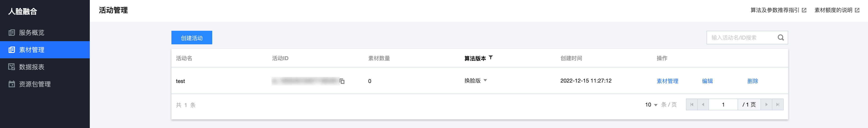This screenshot has height=128, width=868.
Task: Copy the activity ID with the copy icon
Action: click(x=342, y=81)
